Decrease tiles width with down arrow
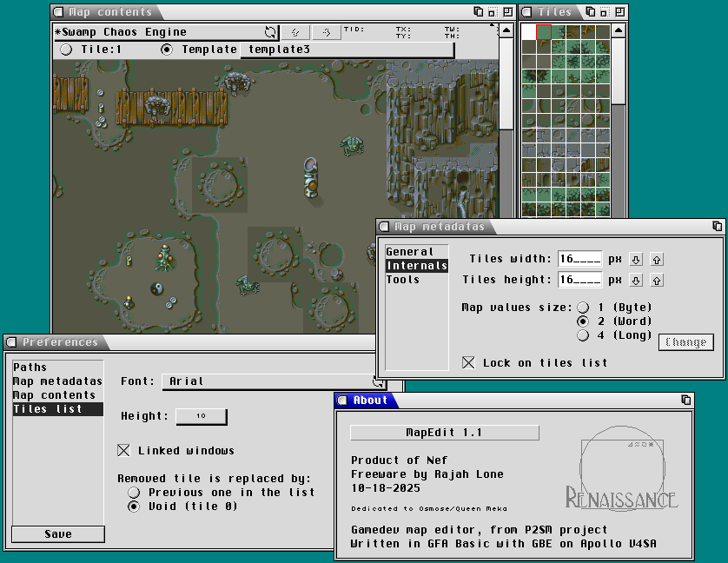Image resolution: width=728 pixels, height=563 pixels. coord(635,259)
